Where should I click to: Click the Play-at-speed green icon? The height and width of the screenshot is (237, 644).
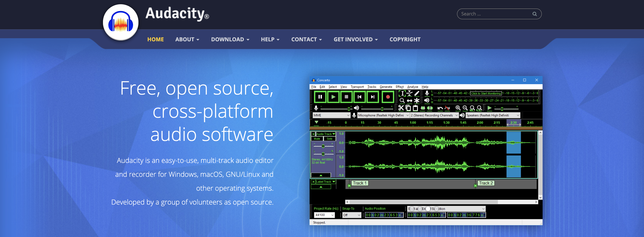(x=490, y=108)
